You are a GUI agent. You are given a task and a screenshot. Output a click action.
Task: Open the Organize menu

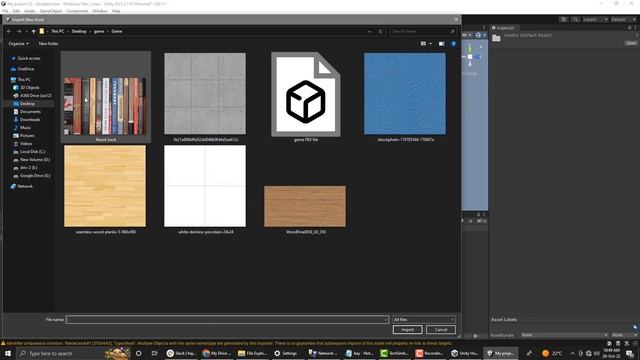[18, 44]
